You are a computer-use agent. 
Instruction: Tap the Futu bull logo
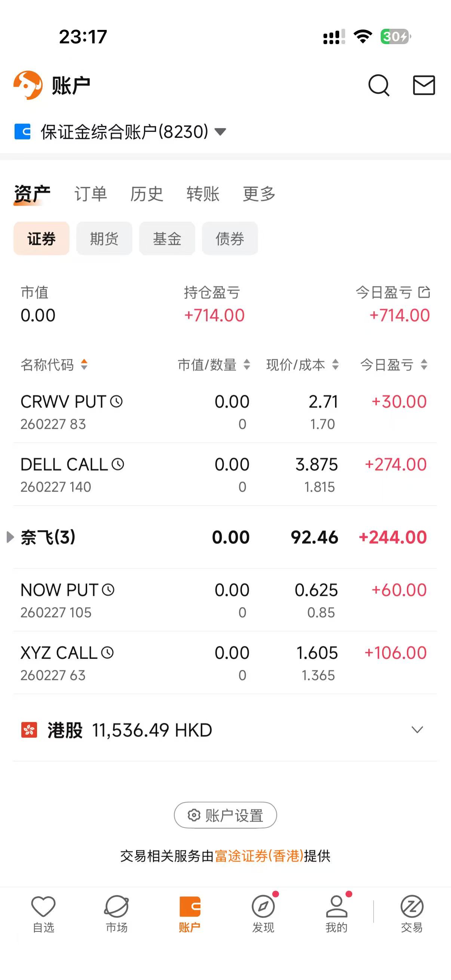(28, 85)
